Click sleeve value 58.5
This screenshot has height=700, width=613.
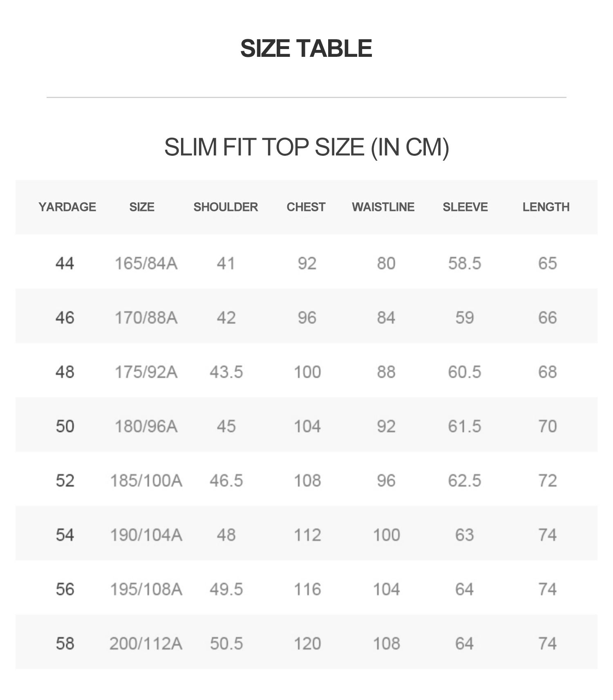tap(465, 263)
